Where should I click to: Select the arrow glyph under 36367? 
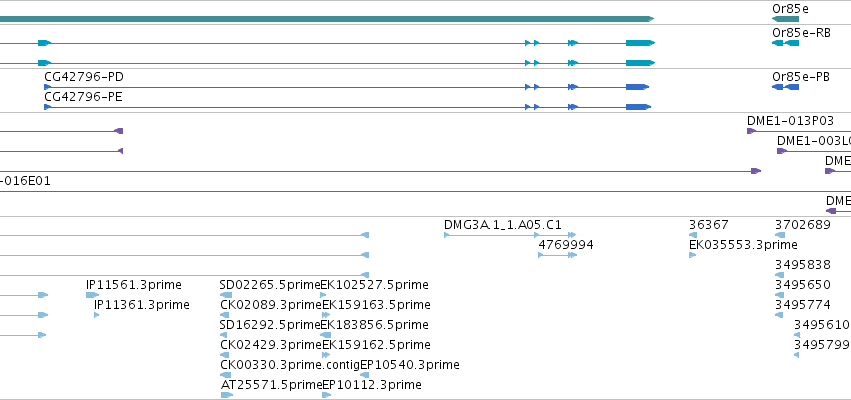click(x=693, y=234)
